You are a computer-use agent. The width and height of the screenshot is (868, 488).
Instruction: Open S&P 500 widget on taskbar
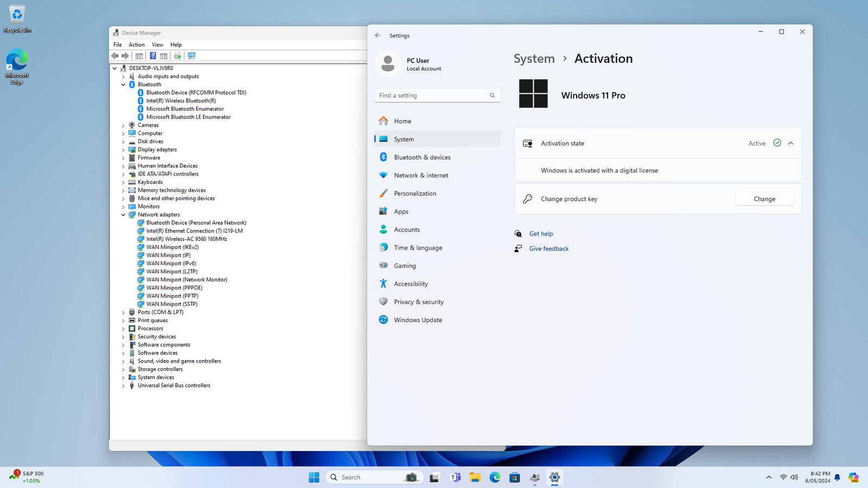(x=27, y=477)
